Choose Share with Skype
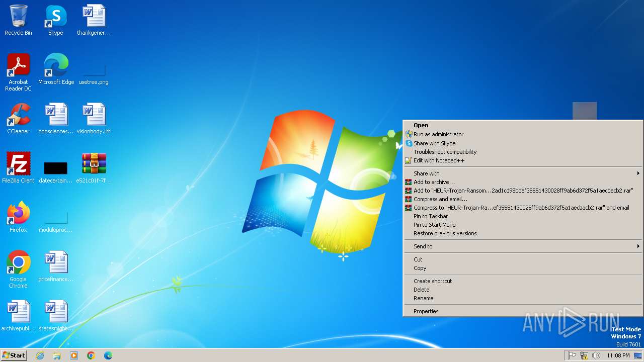644x362 pixels. 523,143
